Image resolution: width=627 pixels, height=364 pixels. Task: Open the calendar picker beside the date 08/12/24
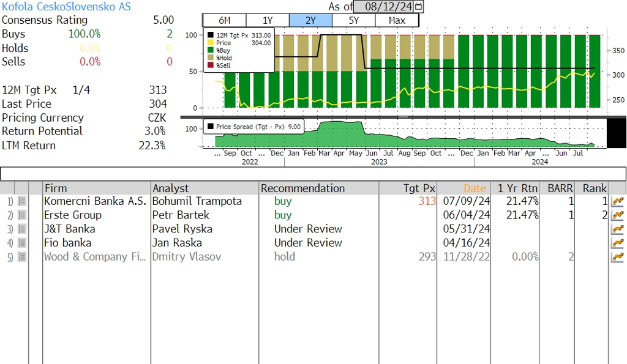point(418,6)
